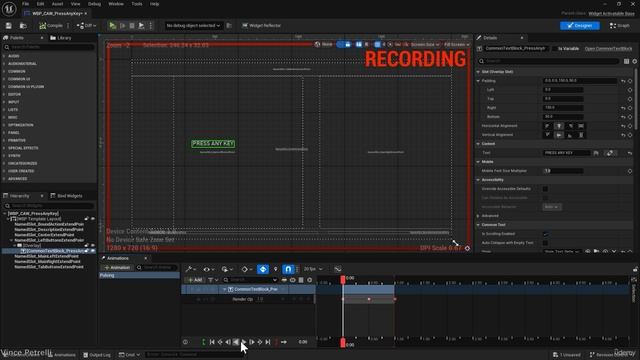Screen dimensions: 640x360
Task: Set horizontal alignment to center
Action: (559, 126)
